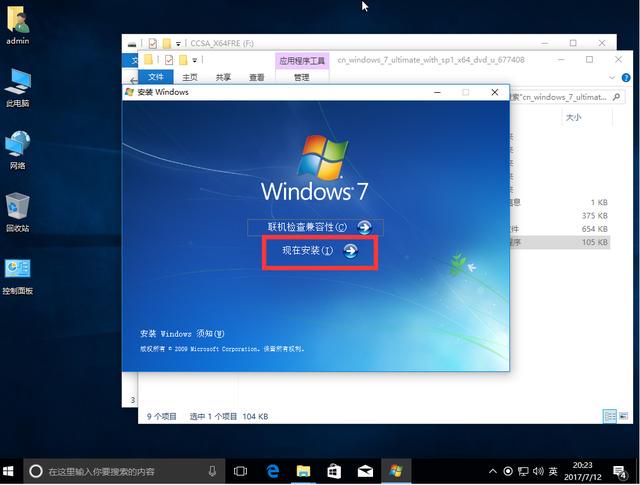This screenshot has width=640, height=485.
Task: Click the 大小 column header
Action: click(x=573, y=118)
